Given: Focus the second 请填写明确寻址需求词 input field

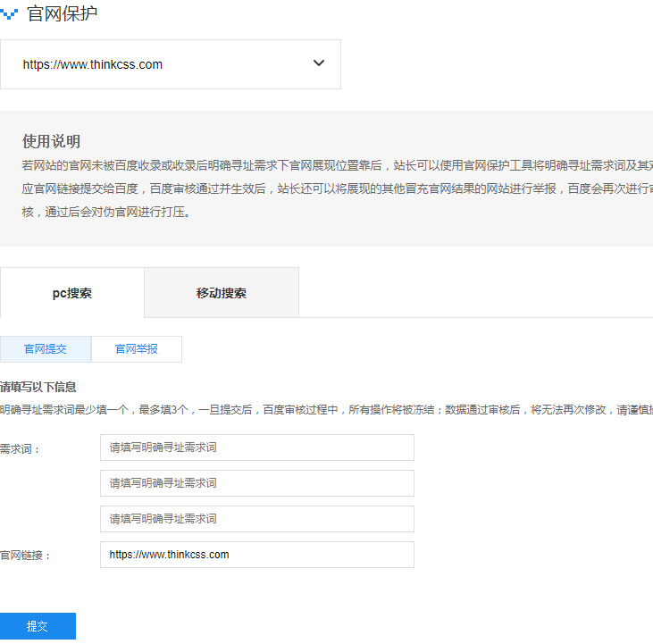Looking at the screenshot, I should 257,483.
